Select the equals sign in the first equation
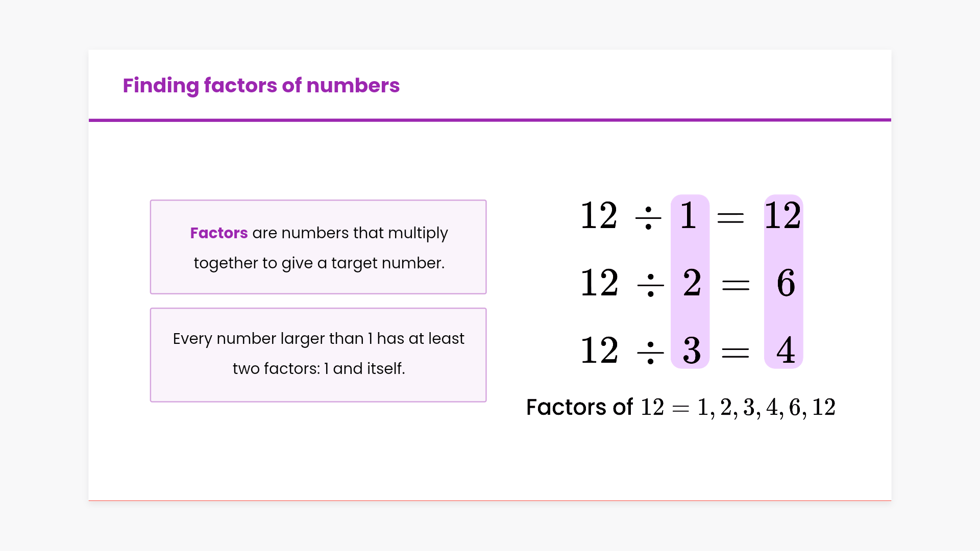The image size is (980, 551). 730,218
